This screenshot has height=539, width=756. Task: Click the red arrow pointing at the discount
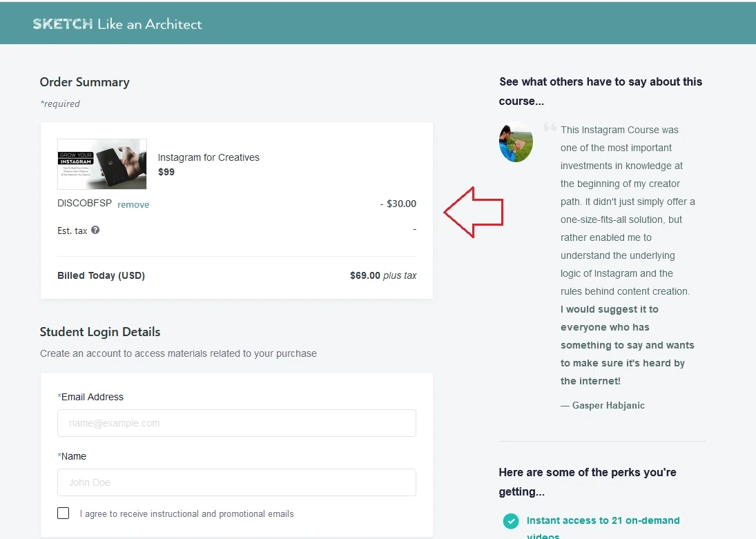coord(474,212)
